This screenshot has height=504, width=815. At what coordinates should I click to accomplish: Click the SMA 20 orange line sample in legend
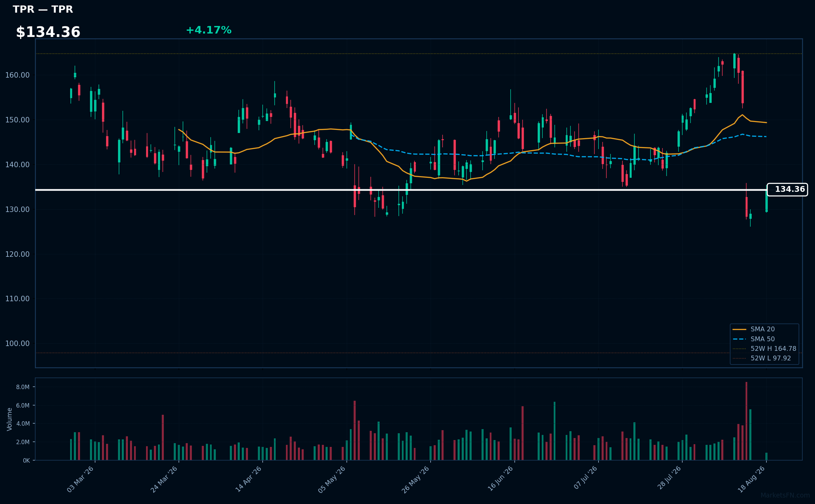pyautogui.click(x=739, y=329)
